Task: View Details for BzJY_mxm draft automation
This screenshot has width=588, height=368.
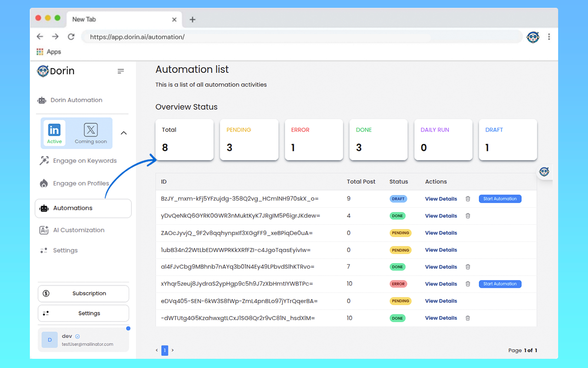Action: pyautogui.click(x=441, y=199)
